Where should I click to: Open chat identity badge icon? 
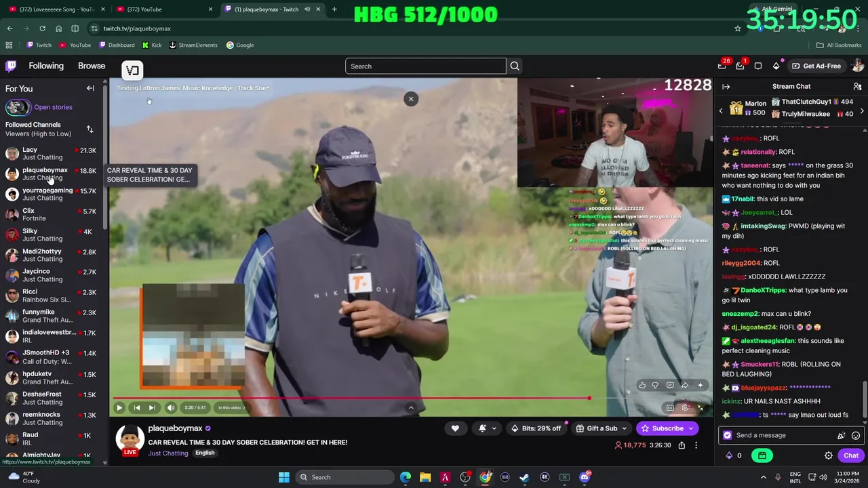point(728,436)
